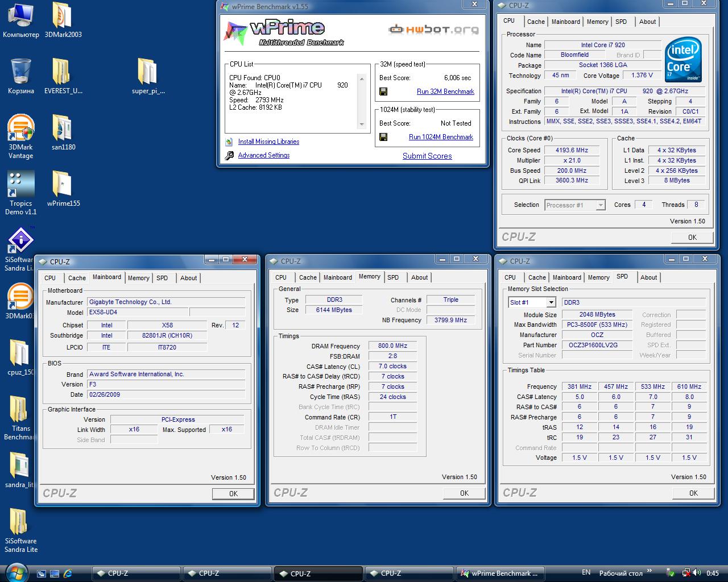Click the EN language indicator in the taskbar
Screen dimensions: 728x582
(x=586, y=572)
